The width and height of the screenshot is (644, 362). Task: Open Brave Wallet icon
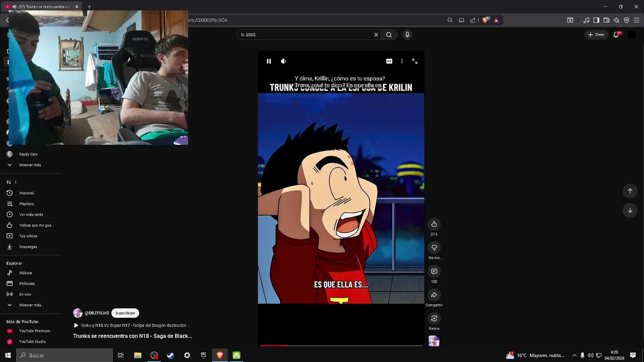pos(606,20)
